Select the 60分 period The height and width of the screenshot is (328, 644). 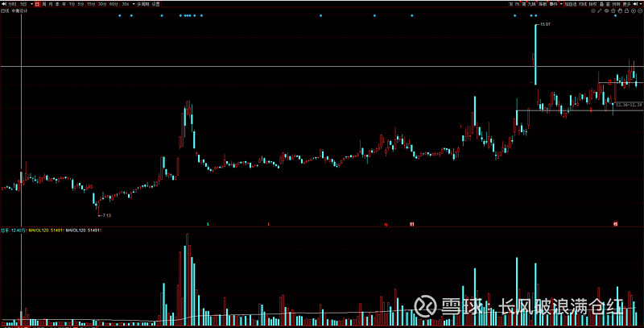(114, 4)
